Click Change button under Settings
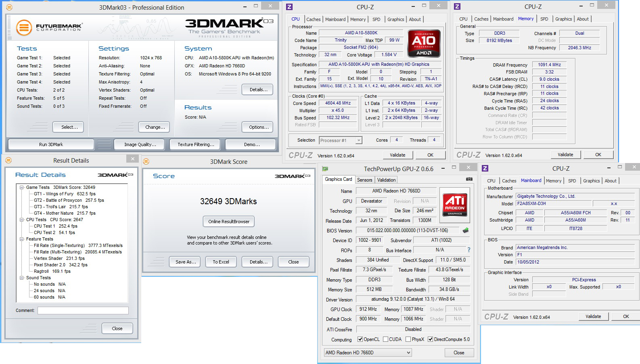The height and width of the screenshot is (364, 640). [x=154, y=127]
